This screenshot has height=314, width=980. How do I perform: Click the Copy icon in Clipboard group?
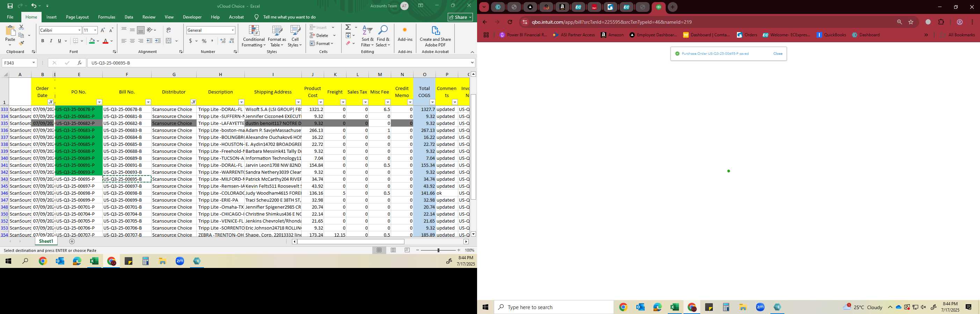21,35
